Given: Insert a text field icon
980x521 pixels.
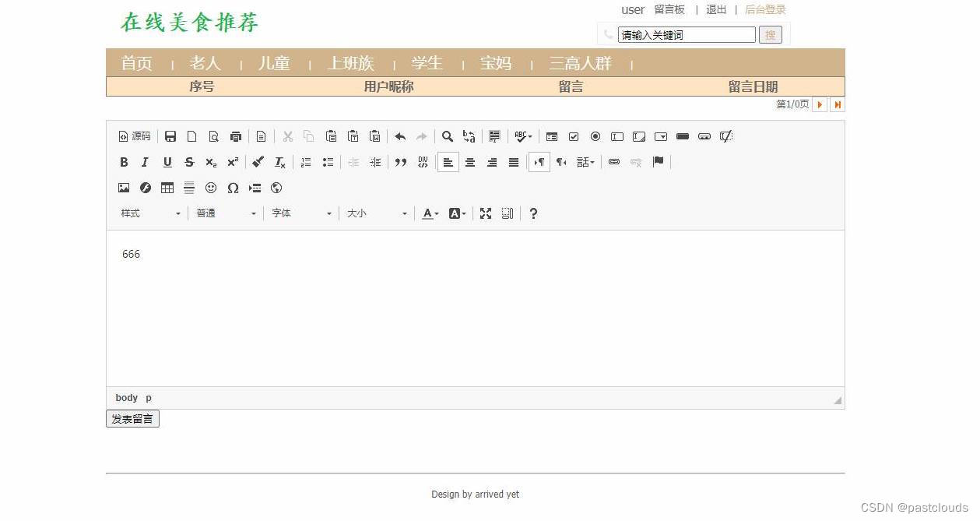Looking at the screenshot, I should pos(617,136).
